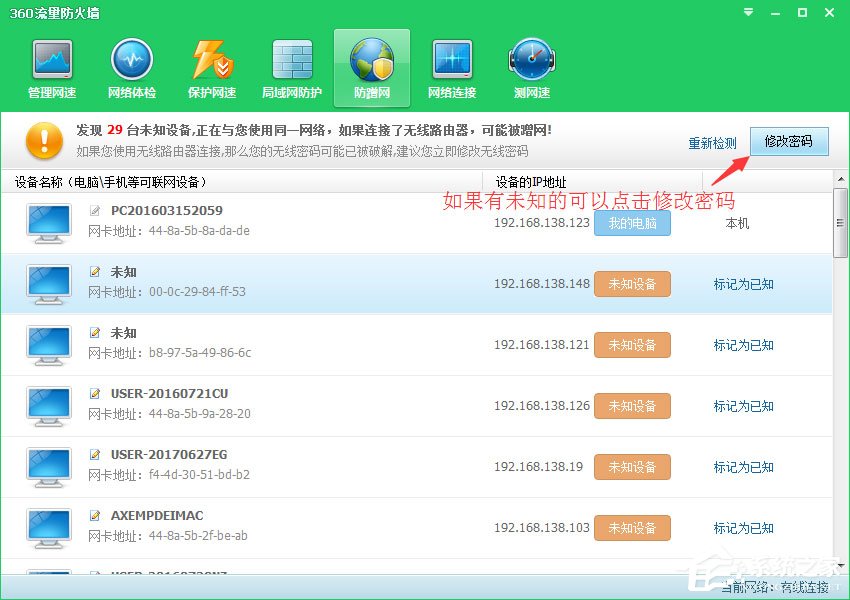Switch to 局域网防护
The height and width of the screenshot is (600, 850).
(x=291, y=67)
